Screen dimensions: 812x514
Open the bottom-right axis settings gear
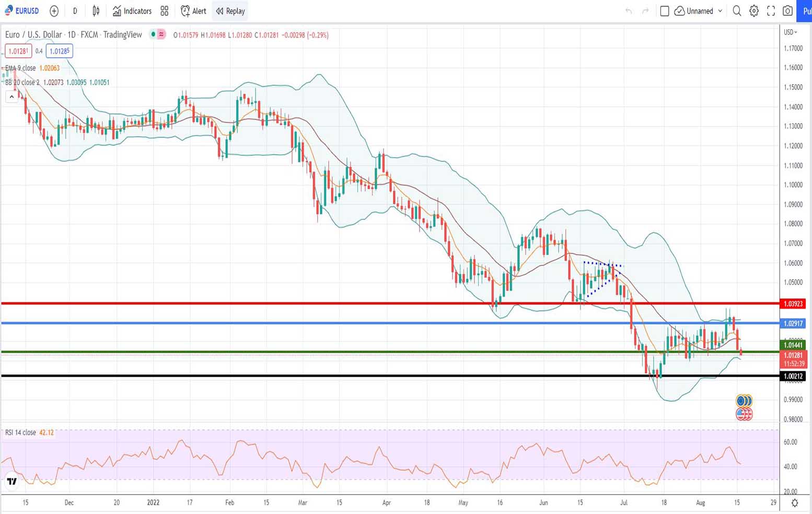[794, 503]
